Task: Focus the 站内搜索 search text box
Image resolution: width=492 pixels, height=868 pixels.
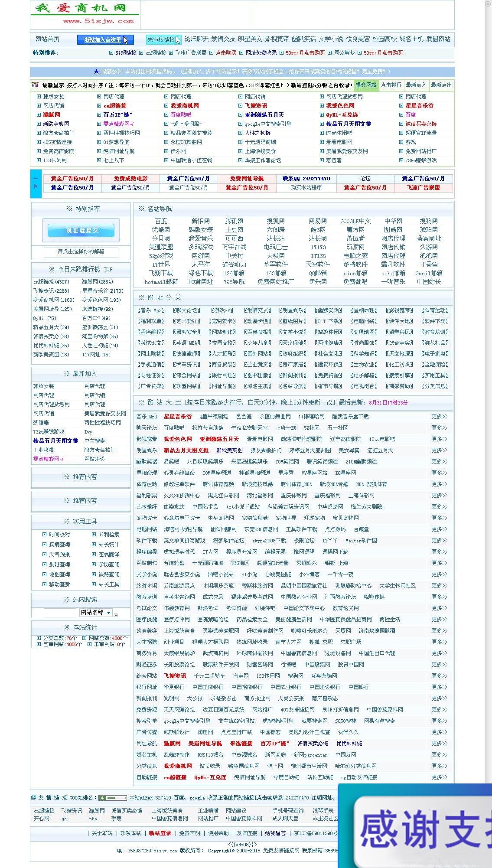Action: coord(60,613)
